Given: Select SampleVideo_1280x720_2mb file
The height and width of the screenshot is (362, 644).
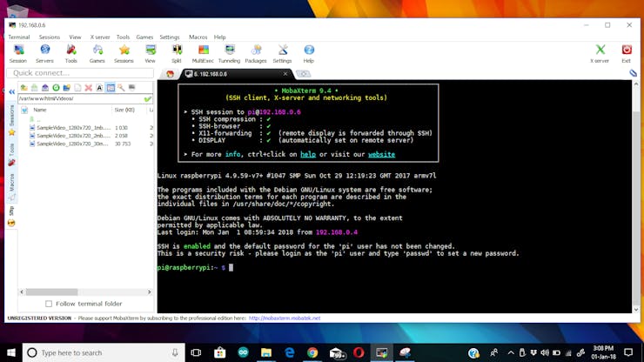Looking at the screenshot, I should point(73,136).
